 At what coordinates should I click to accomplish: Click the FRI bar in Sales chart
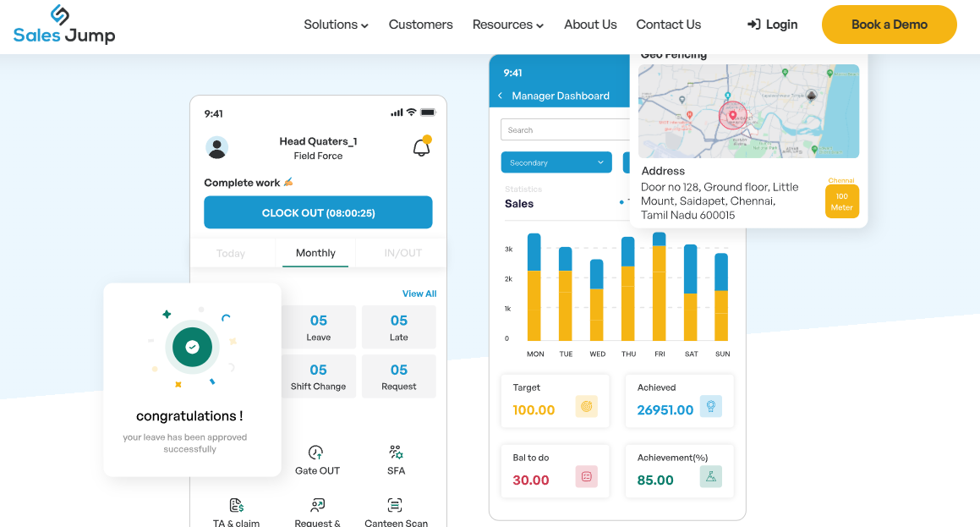point(659,286)
